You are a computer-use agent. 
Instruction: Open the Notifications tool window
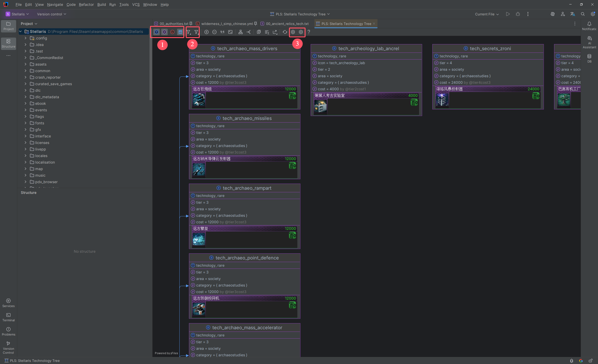[589, 26]
